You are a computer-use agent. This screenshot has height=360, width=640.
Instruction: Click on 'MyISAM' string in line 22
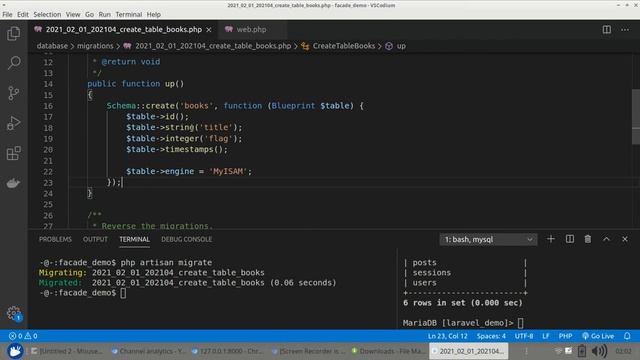pyautogui.click(x=228, y=171)
